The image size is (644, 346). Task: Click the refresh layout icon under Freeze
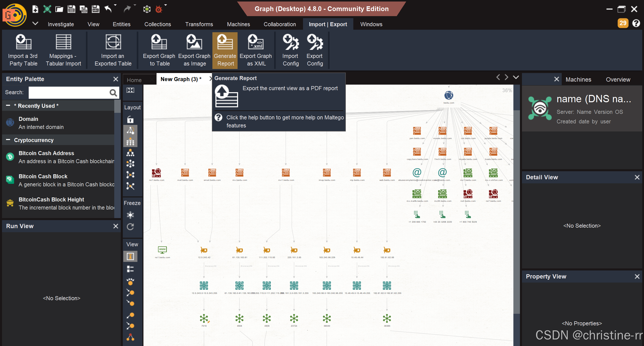130,227
